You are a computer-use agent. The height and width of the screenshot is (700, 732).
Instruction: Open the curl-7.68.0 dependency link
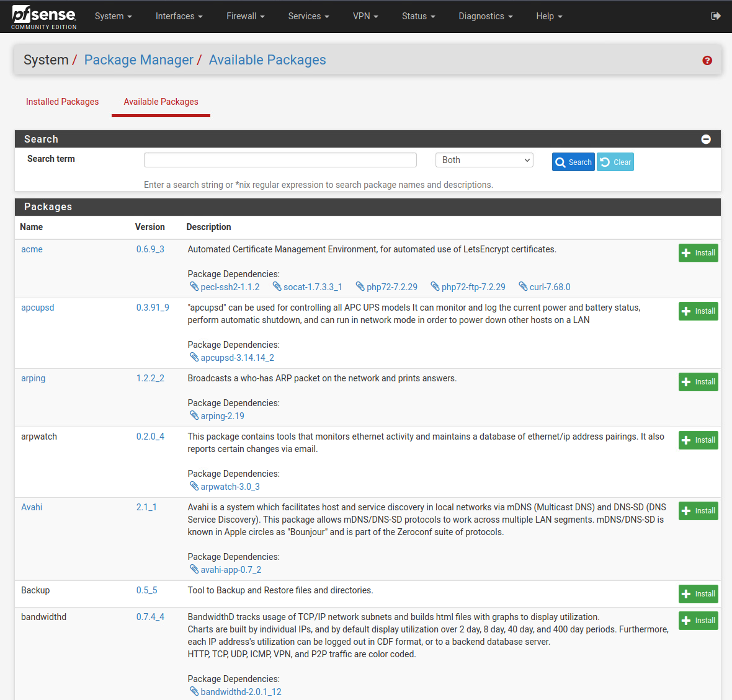point(550,287)
